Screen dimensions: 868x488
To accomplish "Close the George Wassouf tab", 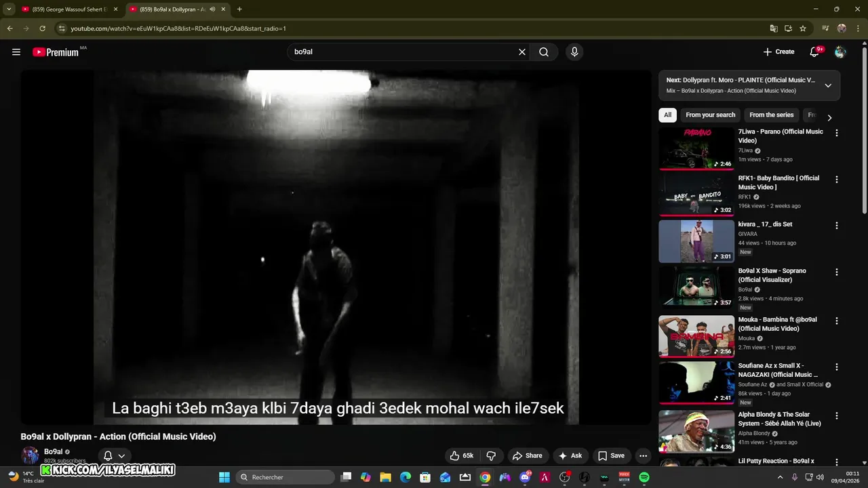I will point(115,9).
